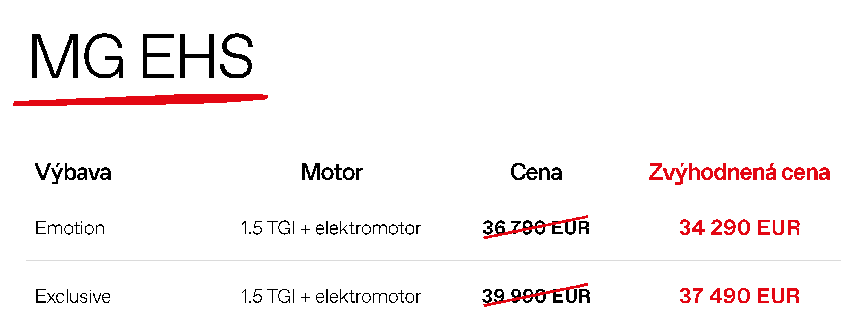Select the Výbava column header

pyautogui.click(x=73, y=172)
